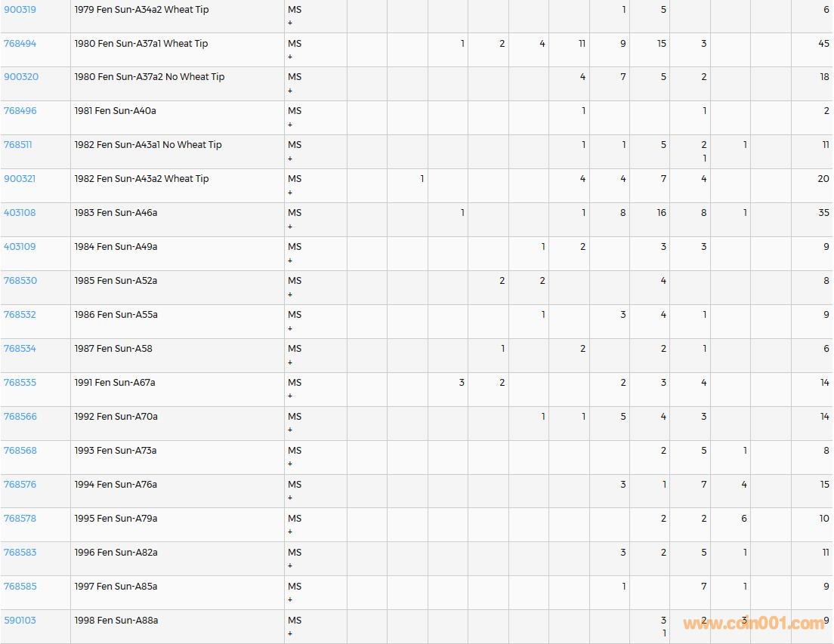Click total 35 in the 1983 Fen row
834x644 pixels.
(823, 213)
